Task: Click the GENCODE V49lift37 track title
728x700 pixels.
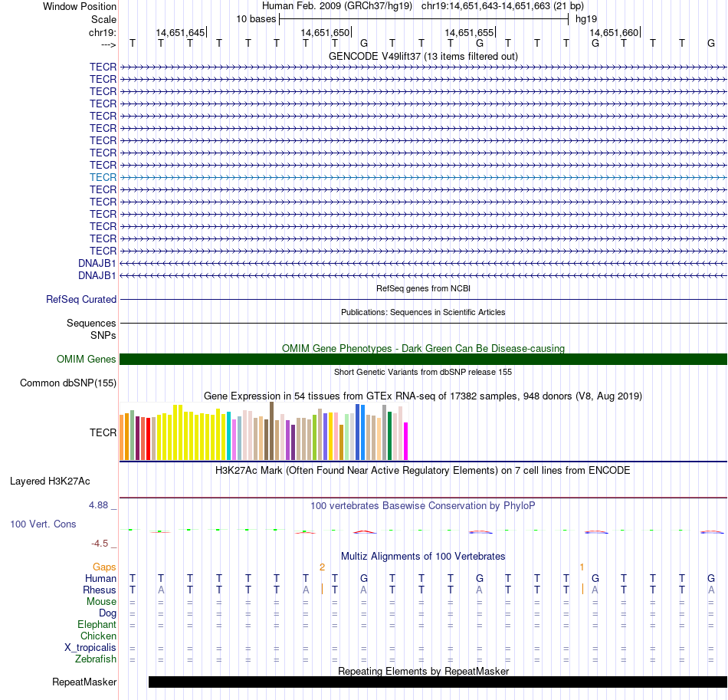Action: tap(424, 56)
